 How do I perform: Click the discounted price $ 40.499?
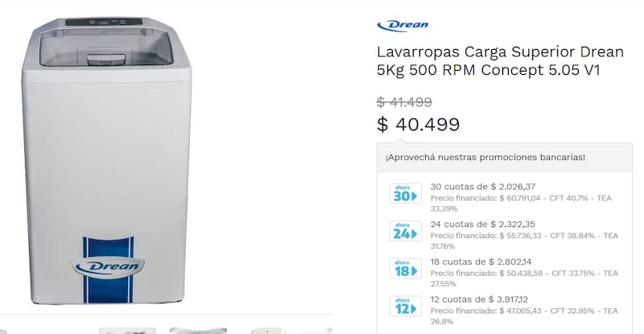click(418, 125)
